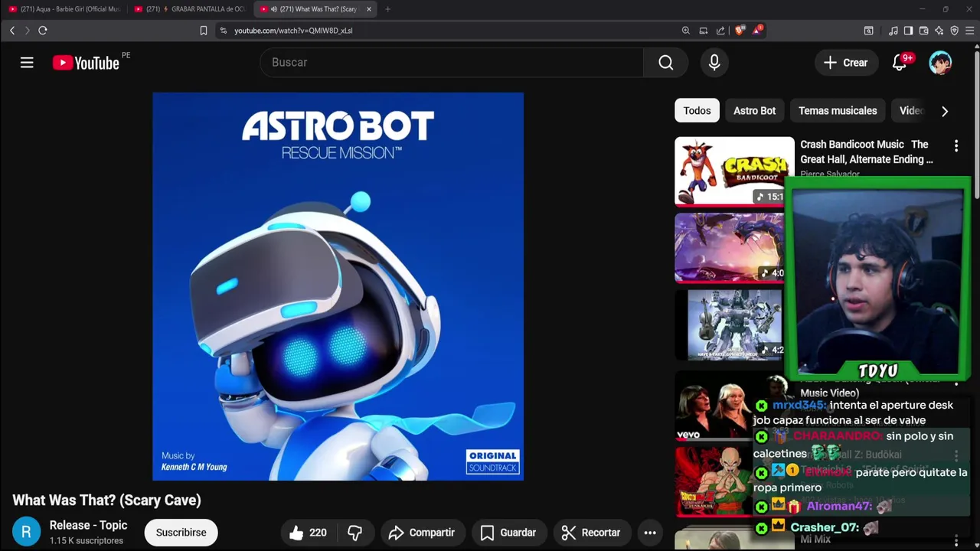Screen dimensions: 980x551
Task: Open the account avatar menu
Action: (x=940, y=63)
